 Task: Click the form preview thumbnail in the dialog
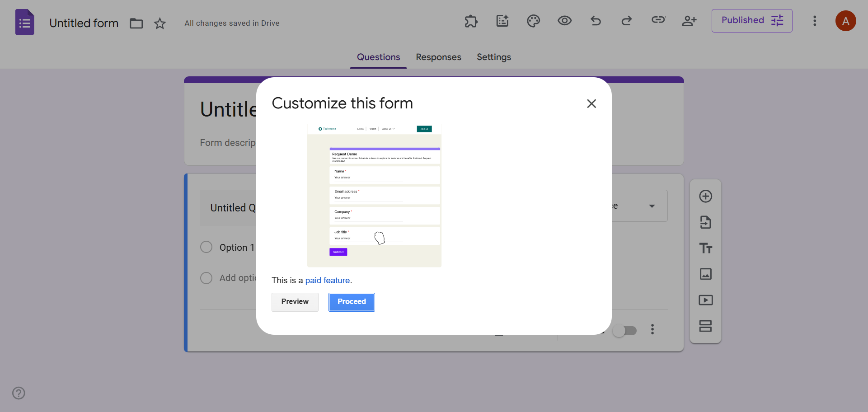pyautogui.click(x=374, y=195)
